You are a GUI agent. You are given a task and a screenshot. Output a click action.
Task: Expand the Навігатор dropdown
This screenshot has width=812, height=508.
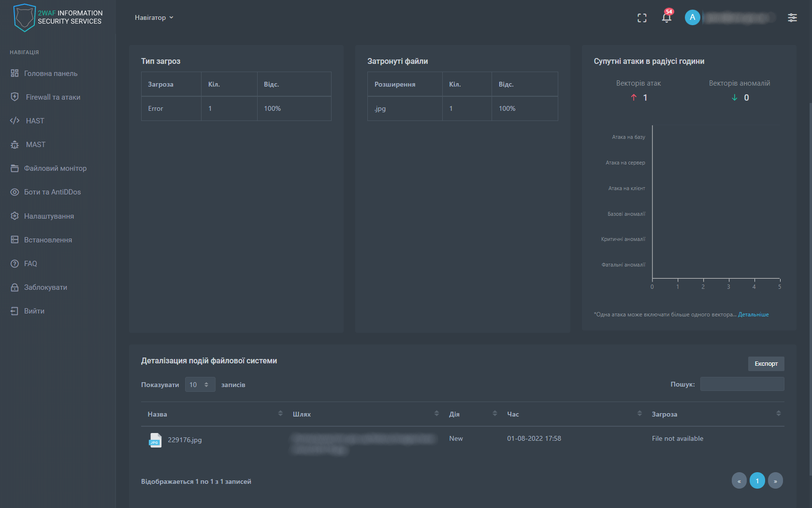[x=154, y=17]
